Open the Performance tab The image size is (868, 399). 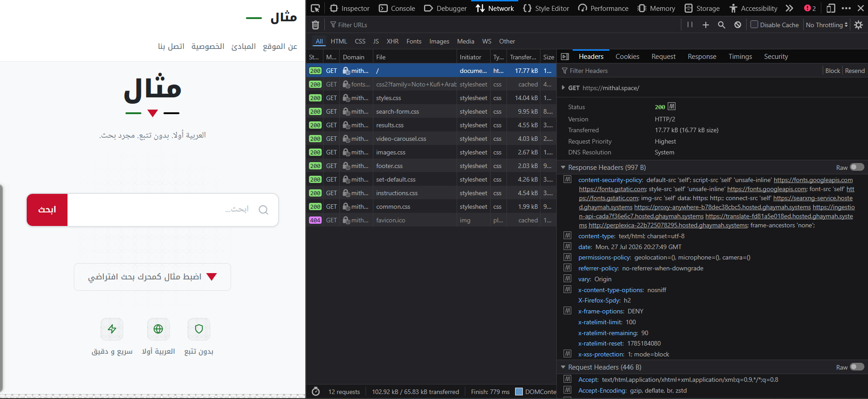(603, 8)
